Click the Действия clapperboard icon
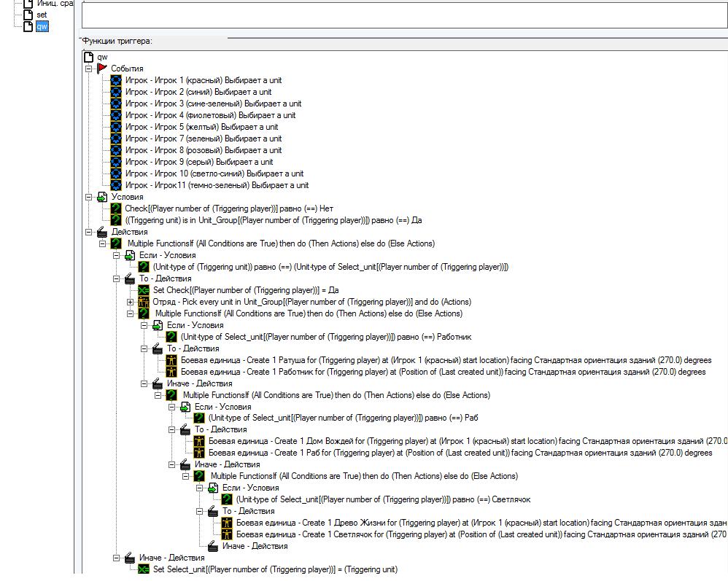Viewport: 728px width, 581px height. [x=102, y=232]
